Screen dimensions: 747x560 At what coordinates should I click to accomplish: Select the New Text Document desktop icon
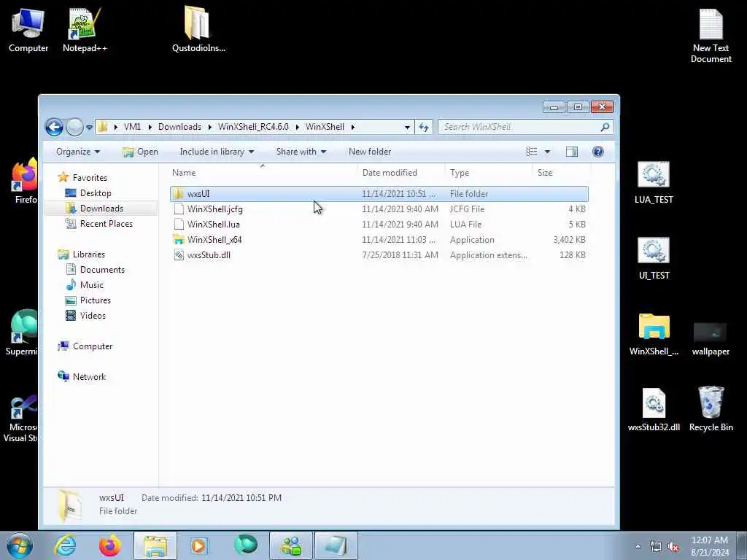click(711, 36)
